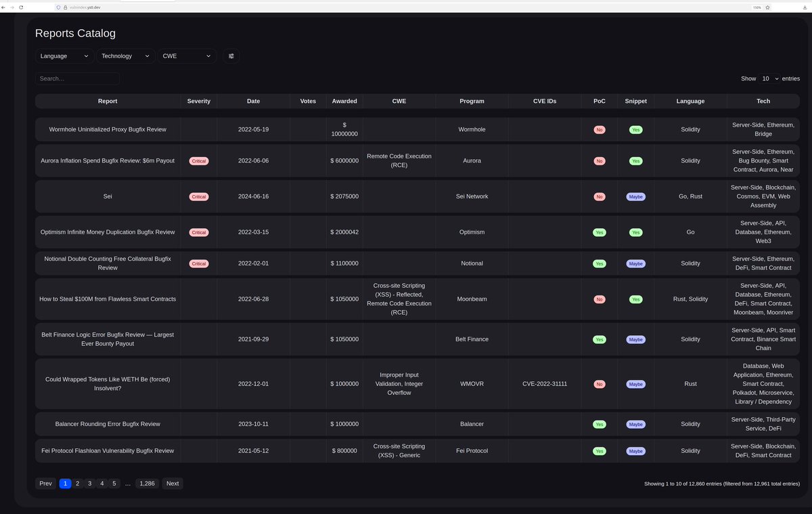Screen dimensions: 812x514
Task: Click Critical badge in Notional row
Action: [199, 263]
